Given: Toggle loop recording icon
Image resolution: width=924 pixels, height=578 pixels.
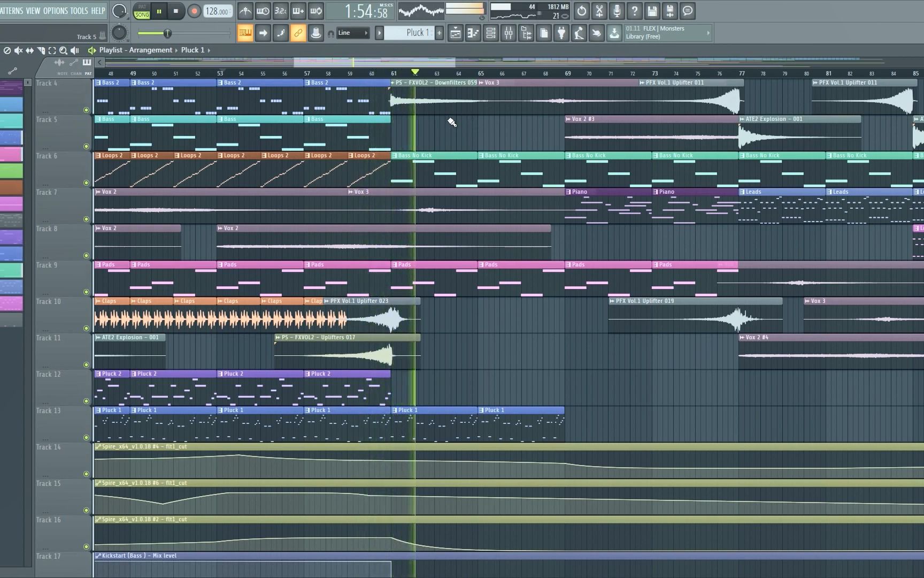Looking at the screenshot, I should [316, 11].
